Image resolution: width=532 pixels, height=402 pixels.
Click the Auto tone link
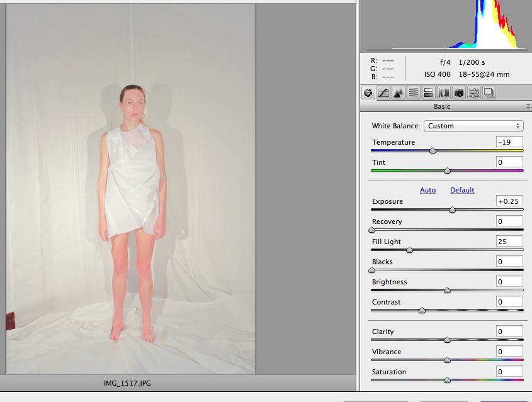click(427, 190)
